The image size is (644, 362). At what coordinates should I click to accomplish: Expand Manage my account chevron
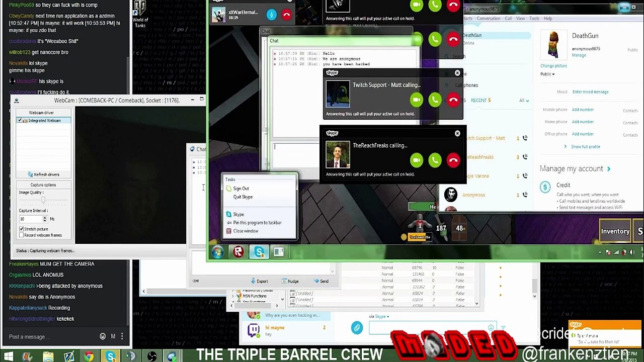(x=609, y=169)
